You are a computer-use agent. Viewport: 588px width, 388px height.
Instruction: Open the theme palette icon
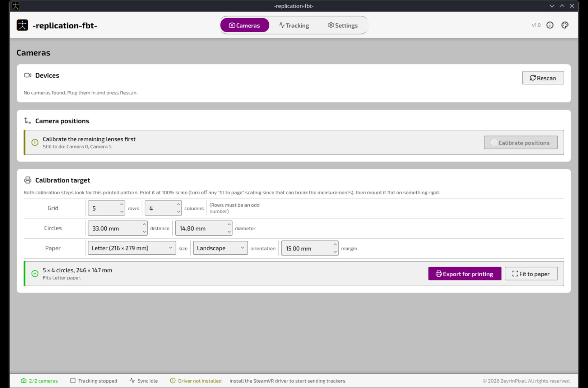pyautogui.click(x=565, y=25)
